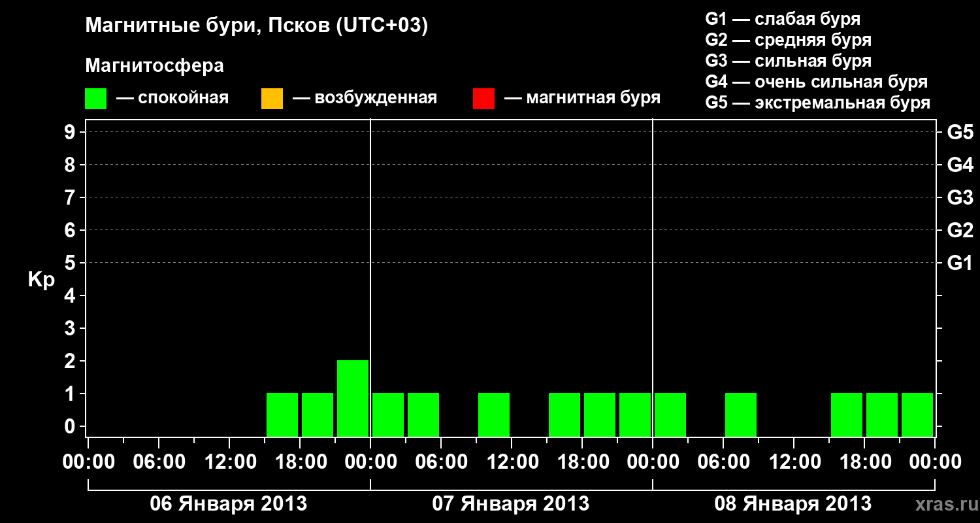Click the green 'спокойная' legend swatch
This screenshot has width=980, height=523.
pyautogui.click(x=96, y=99)
